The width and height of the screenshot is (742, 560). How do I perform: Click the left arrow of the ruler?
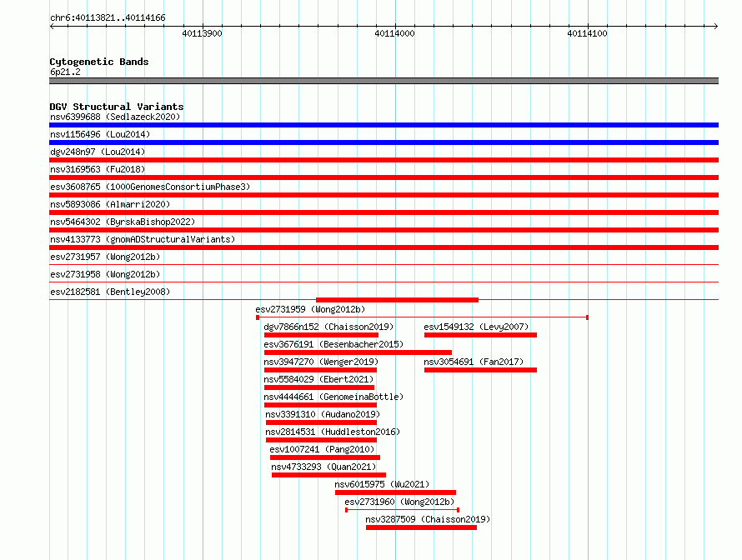52,27
